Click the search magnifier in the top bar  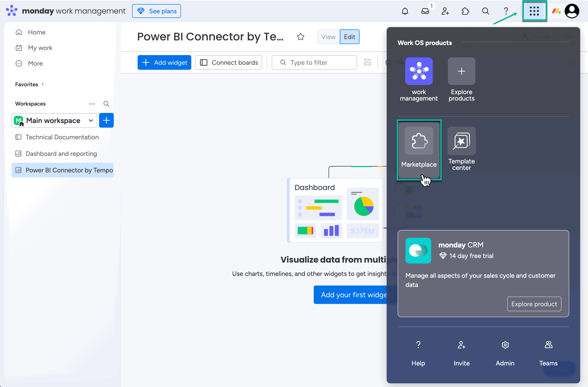coord(485,11)
